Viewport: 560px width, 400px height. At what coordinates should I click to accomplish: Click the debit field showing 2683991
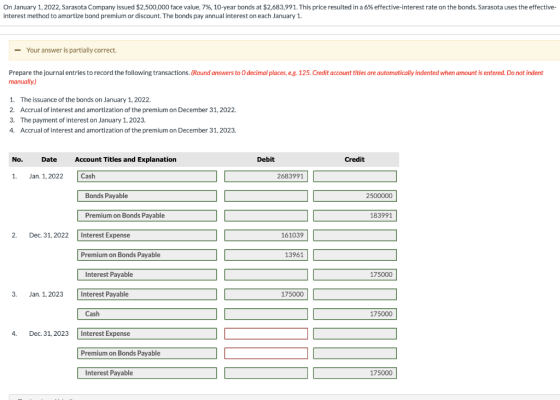click(266, 176)
